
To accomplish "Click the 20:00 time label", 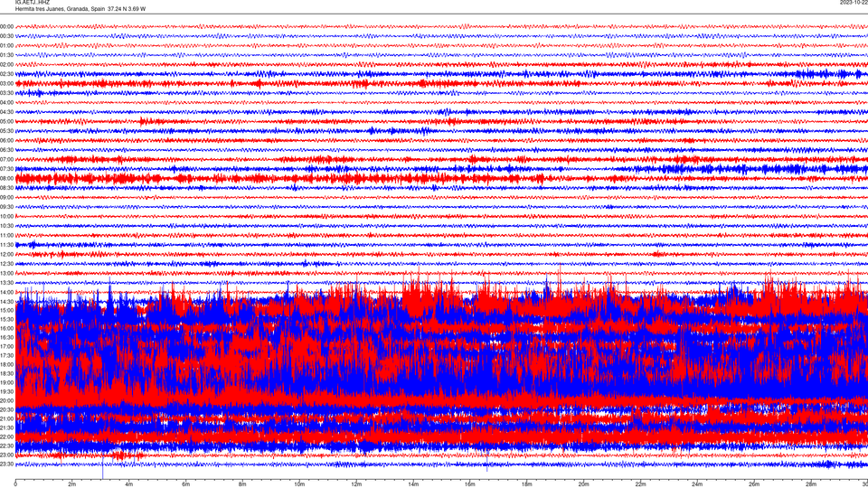I will click(x=7, y=401).
